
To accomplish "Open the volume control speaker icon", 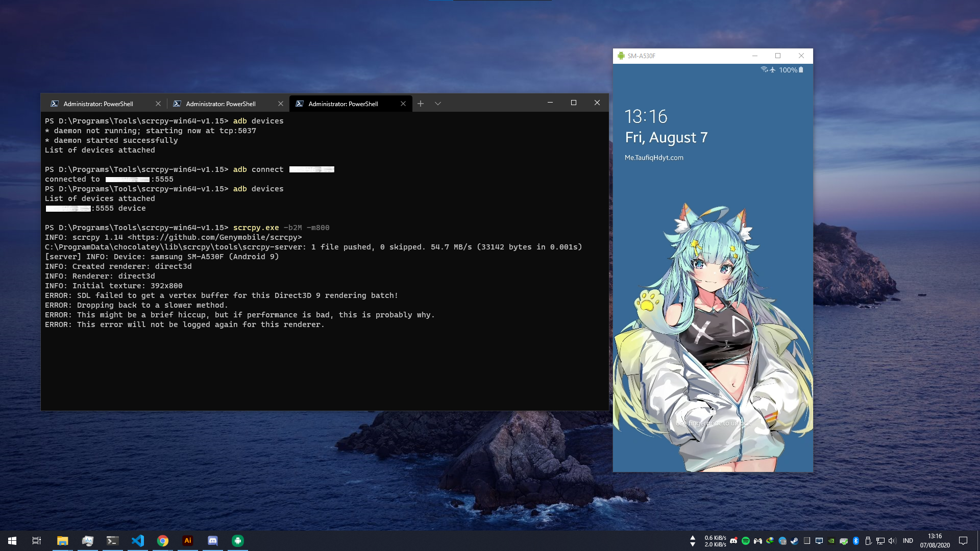I will pyautogui.click(x=892, y=541).
